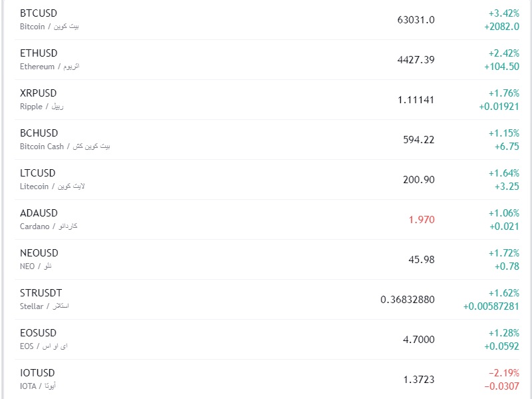The height and width of the screenshot is (399, 532).
Task: Click the red Cardano price 1.970
Action: coord(421,220)
